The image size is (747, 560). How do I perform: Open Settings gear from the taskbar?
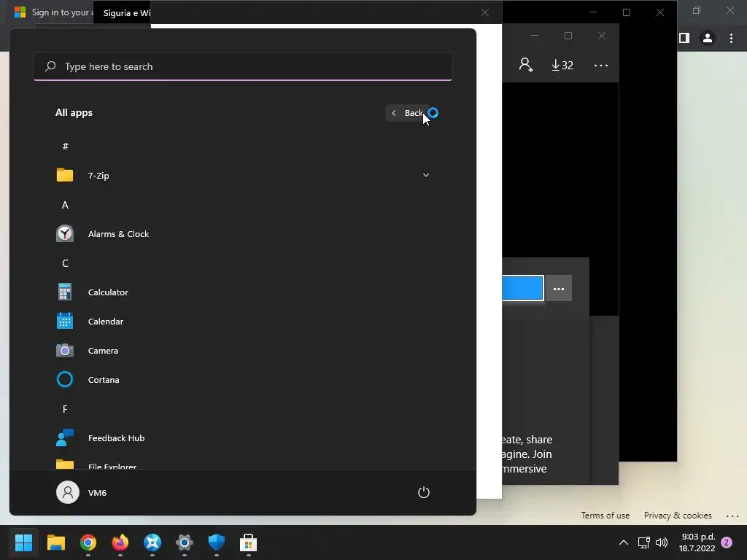185,542
